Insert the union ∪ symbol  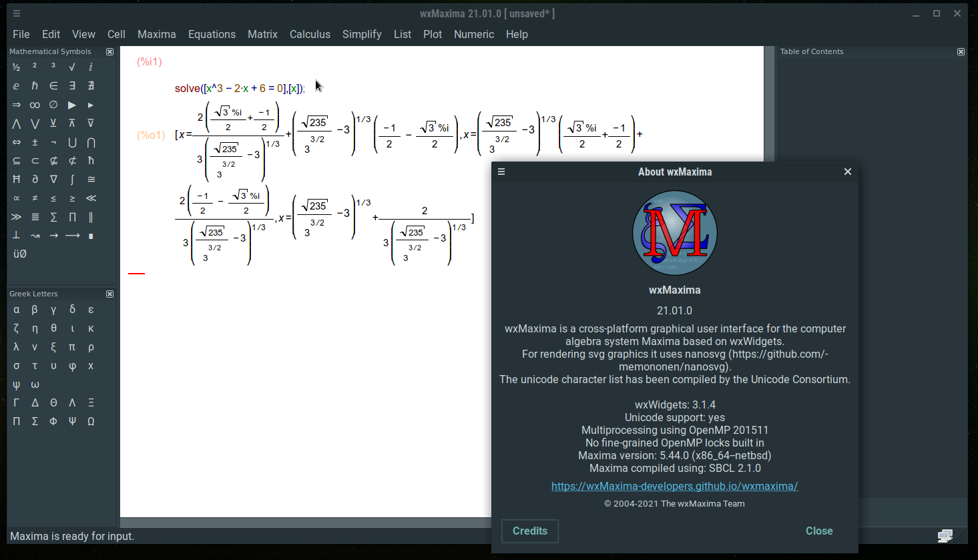click(x=72, y=142)
